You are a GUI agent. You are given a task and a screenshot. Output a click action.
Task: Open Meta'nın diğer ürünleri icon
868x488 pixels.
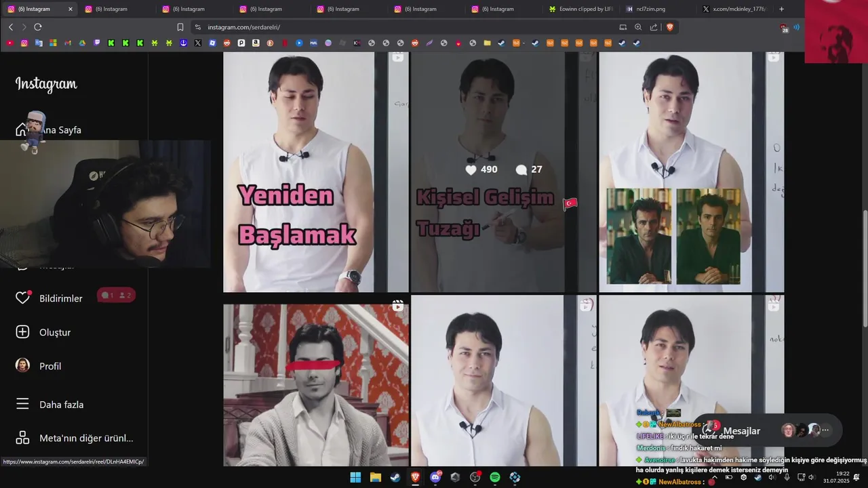click(x=22, y=438)
